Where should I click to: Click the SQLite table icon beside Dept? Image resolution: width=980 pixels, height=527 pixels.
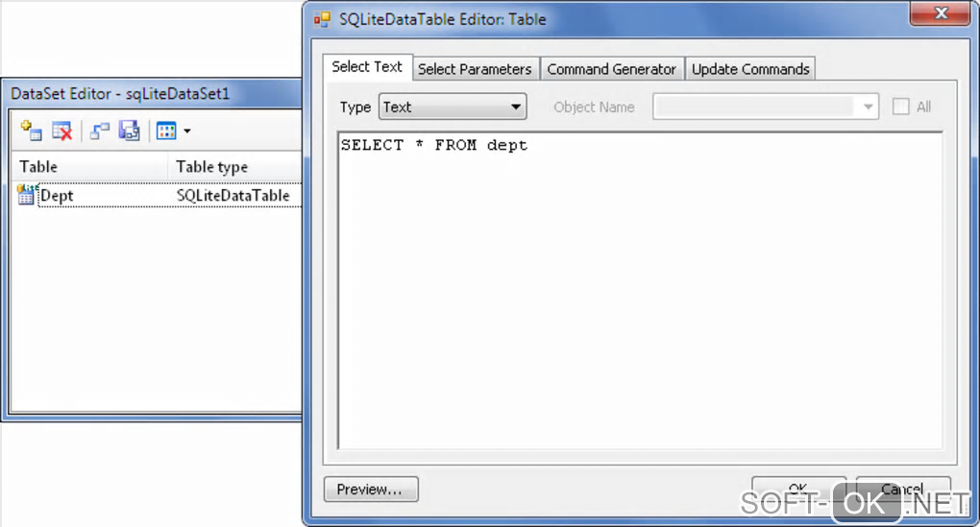(26, 195)
